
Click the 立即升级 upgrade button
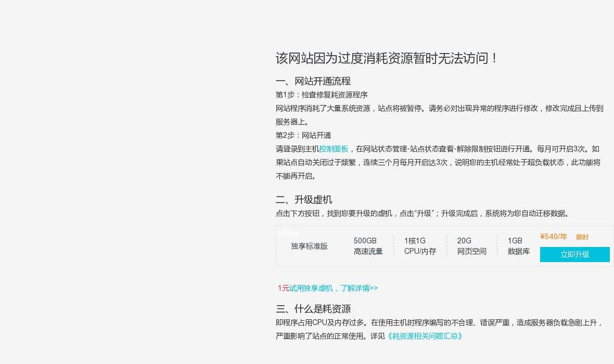click(x=574, y=254)
